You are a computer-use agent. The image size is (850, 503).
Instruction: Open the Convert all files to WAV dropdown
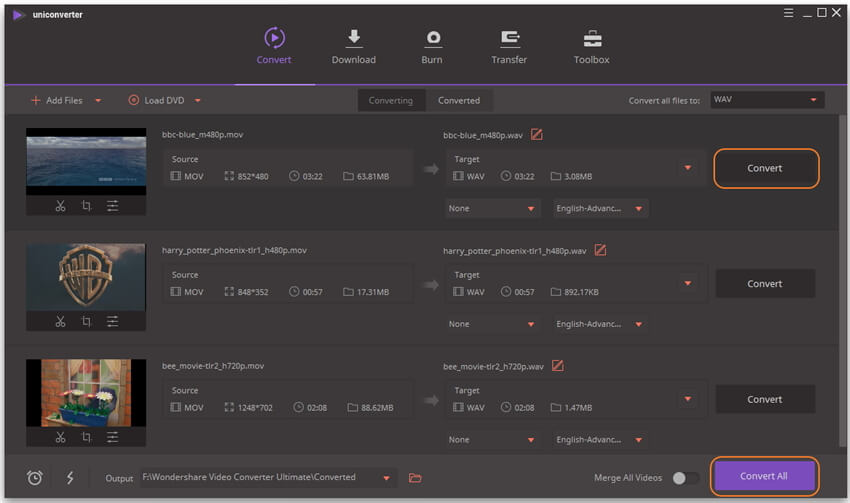[x=768, y=100]
